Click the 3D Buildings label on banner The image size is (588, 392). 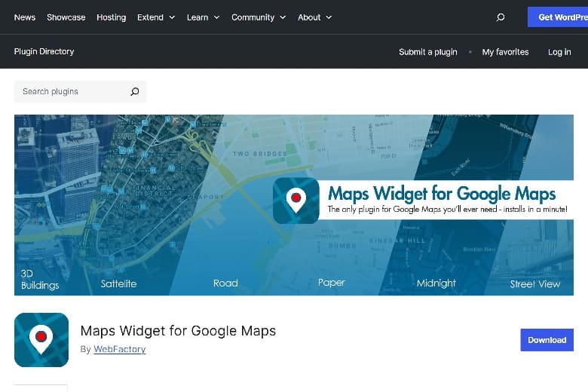[x=40, y=280]
